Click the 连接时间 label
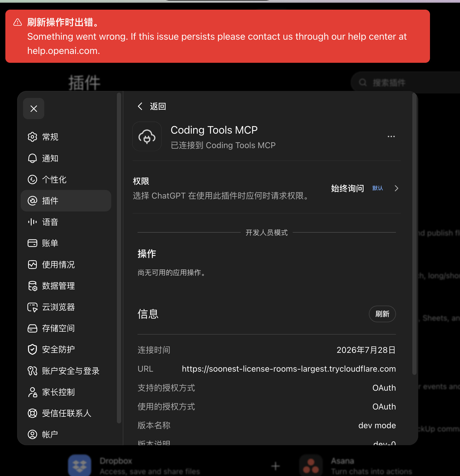The width and height of the screenshot is (460, 476). (154, 350)
